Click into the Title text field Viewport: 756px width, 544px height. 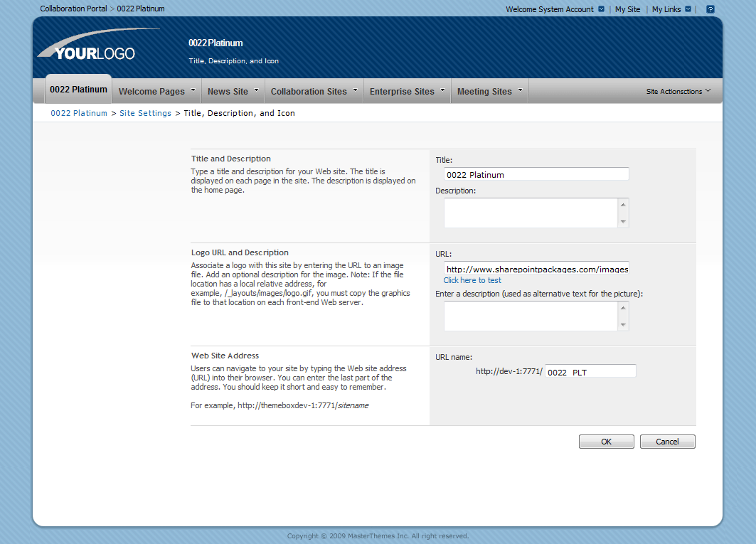pyautogui.click(x=536, y=174)
